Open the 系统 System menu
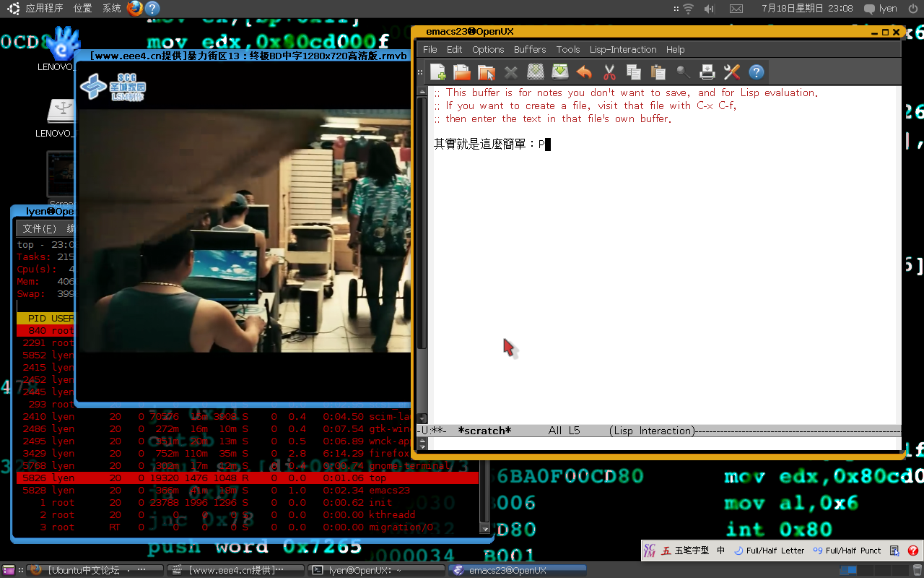 pos(112,9)
